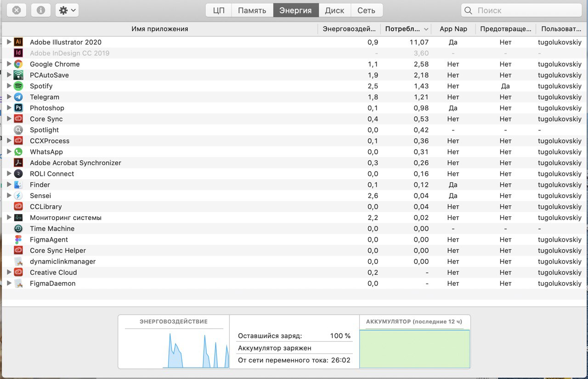
Task: Click the Telegram icon
Action: [x=18, y=97]
